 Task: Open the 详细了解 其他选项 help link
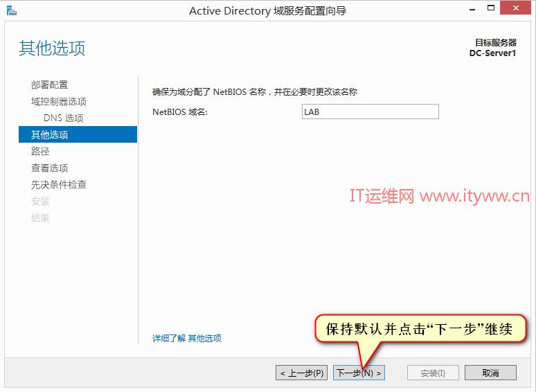tap(187, 339)
